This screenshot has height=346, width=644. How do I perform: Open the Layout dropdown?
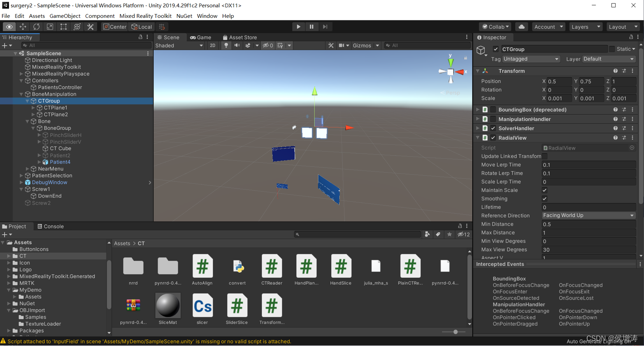point(623,27)
